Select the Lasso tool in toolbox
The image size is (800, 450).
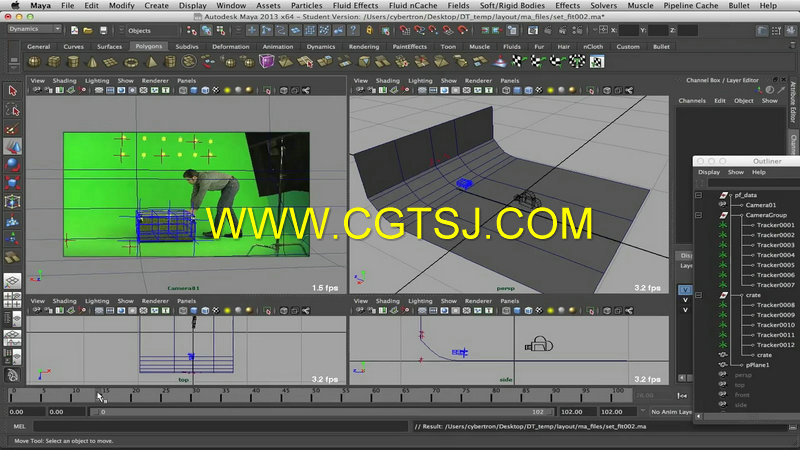tap(13, 110)
